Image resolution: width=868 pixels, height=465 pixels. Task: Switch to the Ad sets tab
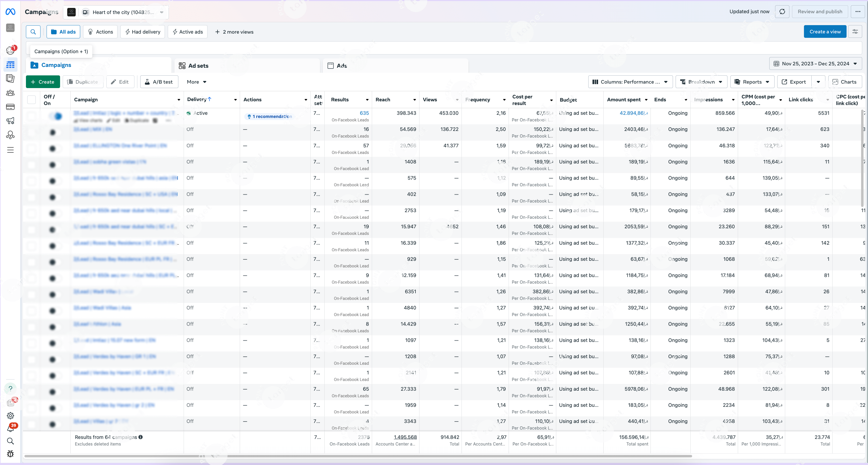(198, 66)
